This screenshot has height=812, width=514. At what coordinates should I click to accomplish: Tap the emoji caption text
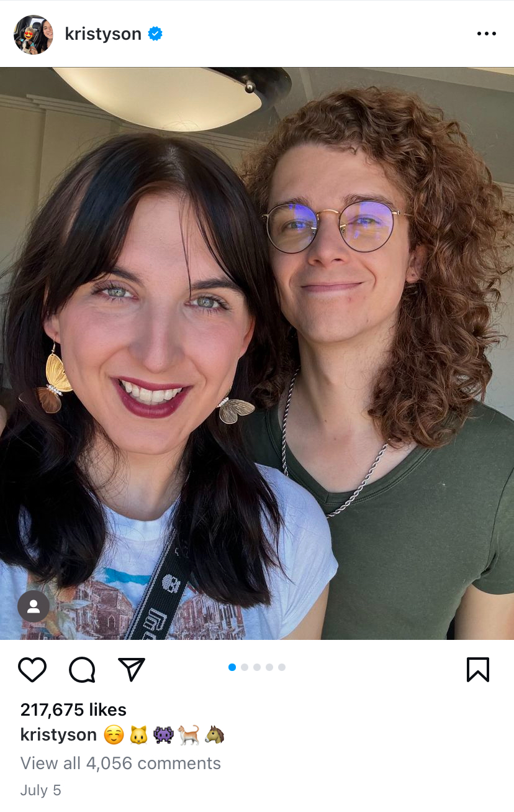pyautogui.click(x=163, y=735)
